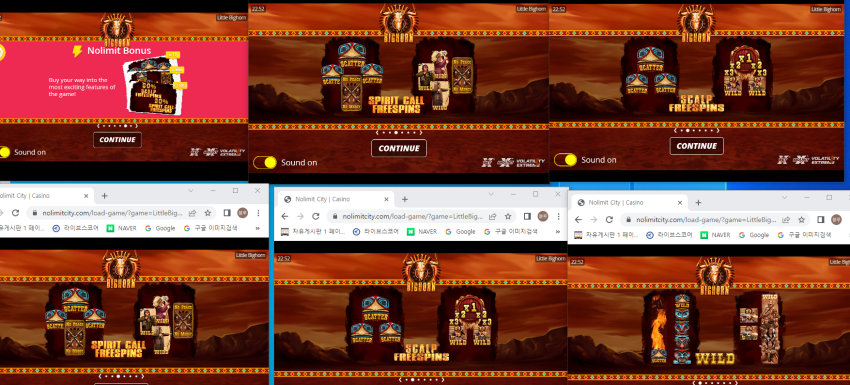The width and height of the screenshot is (850, 385).
Task: Open the profile avatar in the middle browser
Action: click(543, 216)
